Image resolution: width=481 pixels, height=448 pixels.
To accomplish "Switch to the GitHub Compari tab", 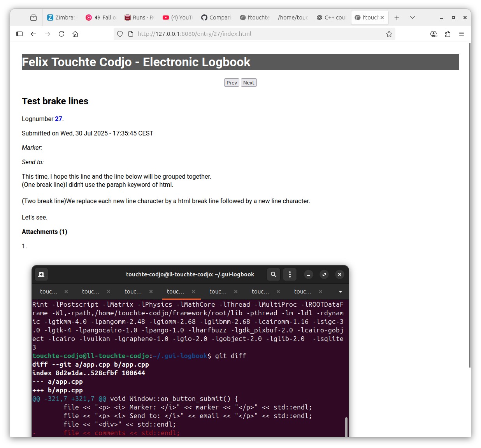I will pyautogui.click(x=216, y=18).
